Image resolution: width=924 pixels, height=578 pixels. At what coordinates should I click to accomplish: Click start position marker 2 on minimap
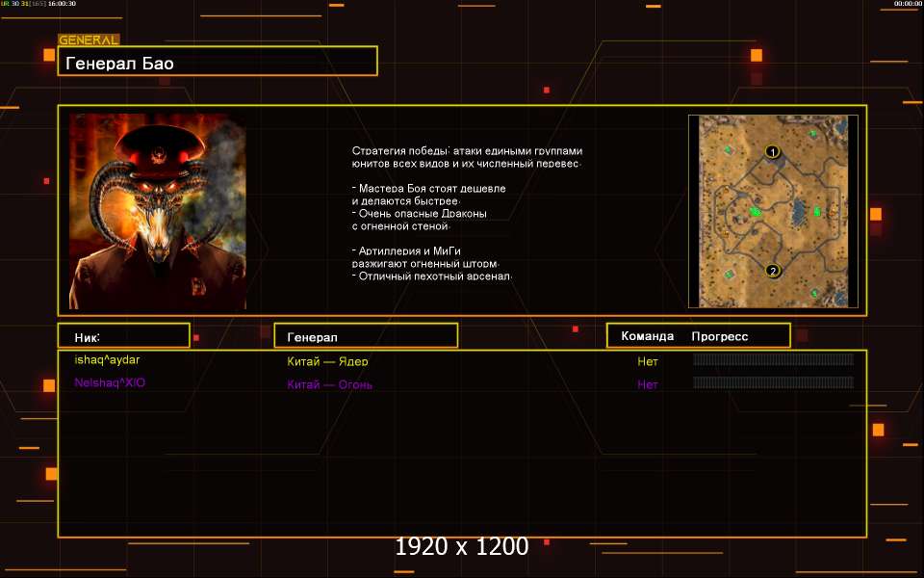pos(772,272)
